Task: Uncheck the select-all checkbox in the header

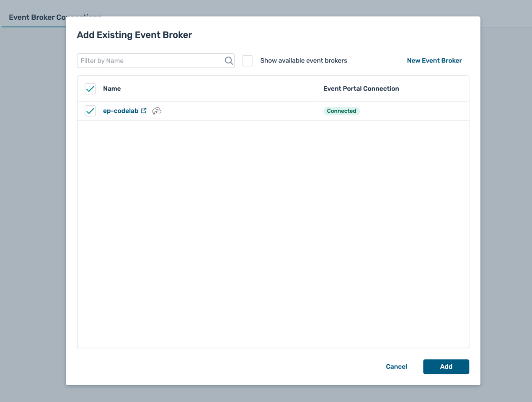Action: tap(90, 89)
